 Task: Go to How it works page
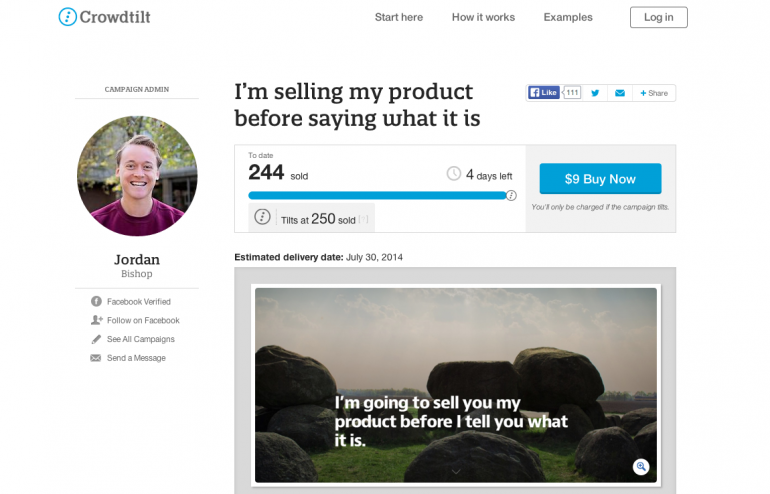tap(483, 17)
